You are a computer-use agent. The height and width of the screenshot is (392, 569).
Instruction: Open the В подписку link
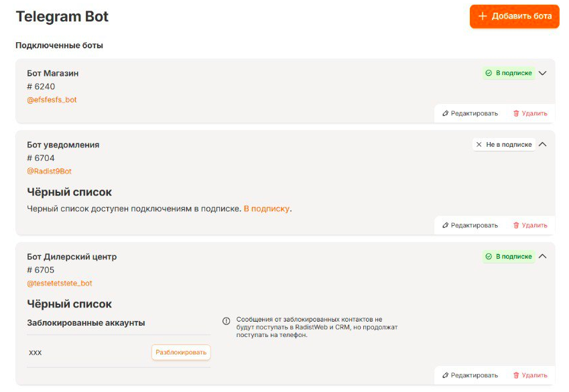coord(266,208)
